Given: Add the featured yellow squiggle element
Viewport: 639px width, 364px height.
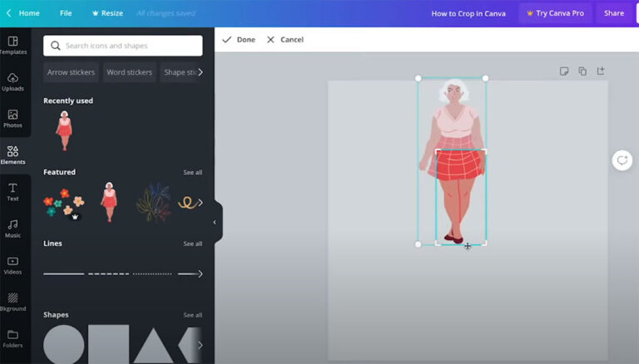Looking at the screenshot, I should pos(187,202).
